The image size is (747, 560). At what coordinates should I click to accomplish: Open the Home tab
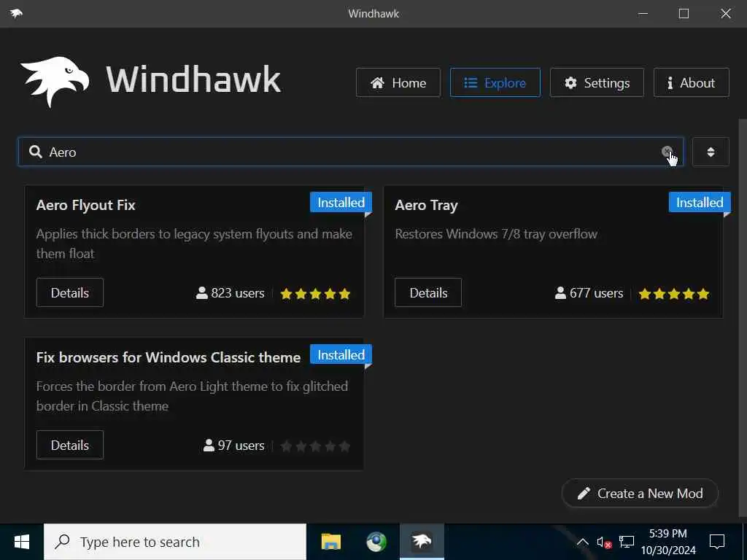tap(398, 83)
